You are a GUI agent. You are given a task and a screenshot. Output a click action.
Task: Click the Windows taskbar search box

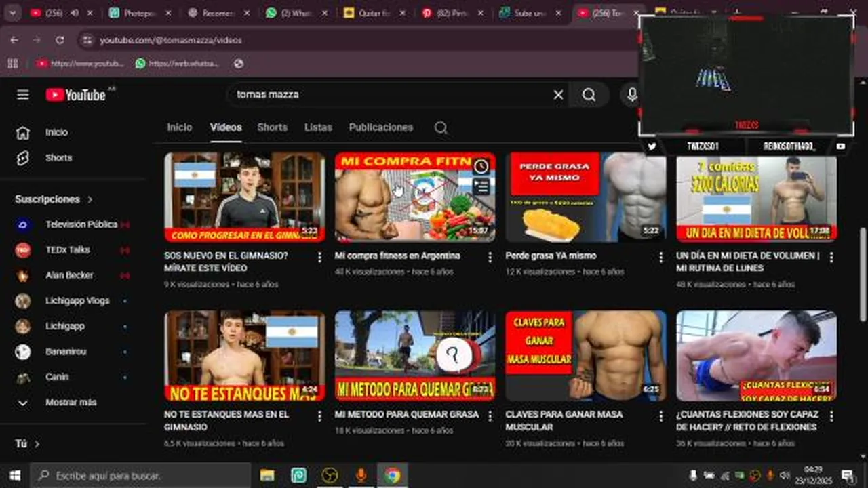(x=141, y=475)
